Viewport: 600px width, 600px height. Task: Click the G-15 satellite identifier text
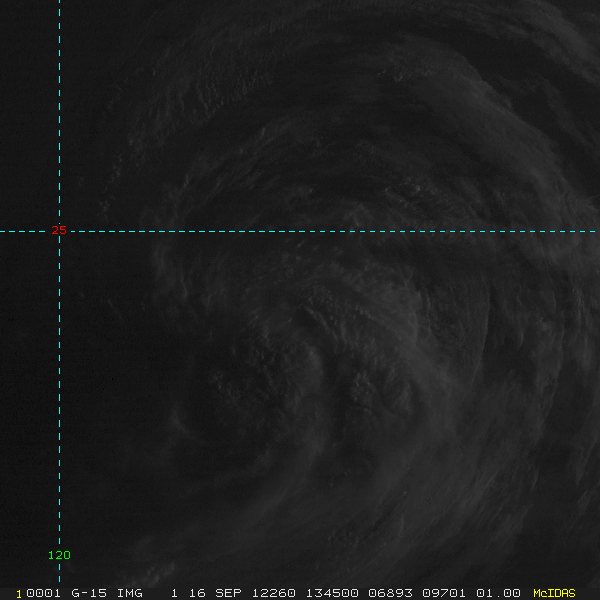(x=89, y=593)
